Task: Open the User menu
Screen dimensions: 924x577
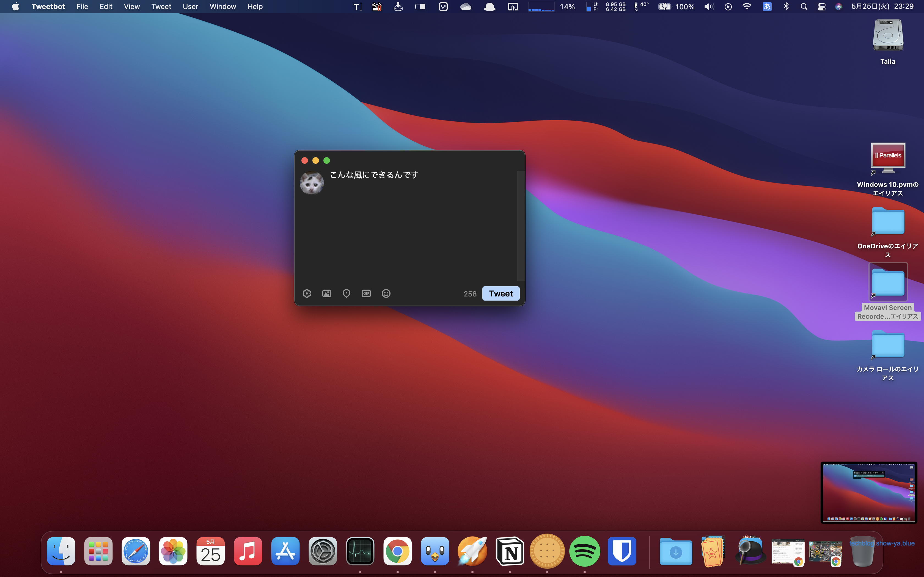Action: pyautogui.click(x=190, y=7)
